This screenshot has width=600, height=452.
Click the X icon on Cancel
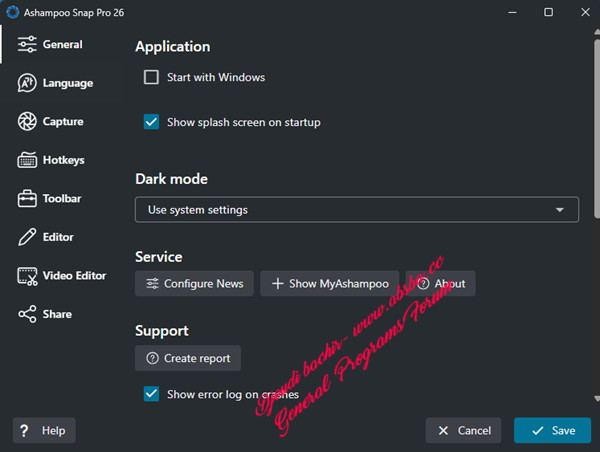pyautogui.click(x=443, y=431)
